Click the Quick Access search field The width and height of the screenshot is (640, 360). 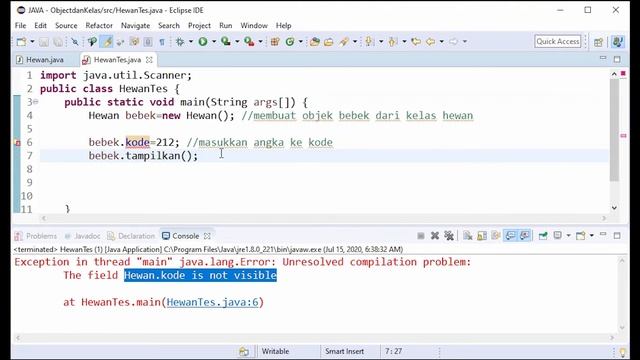tap(558, 41)
